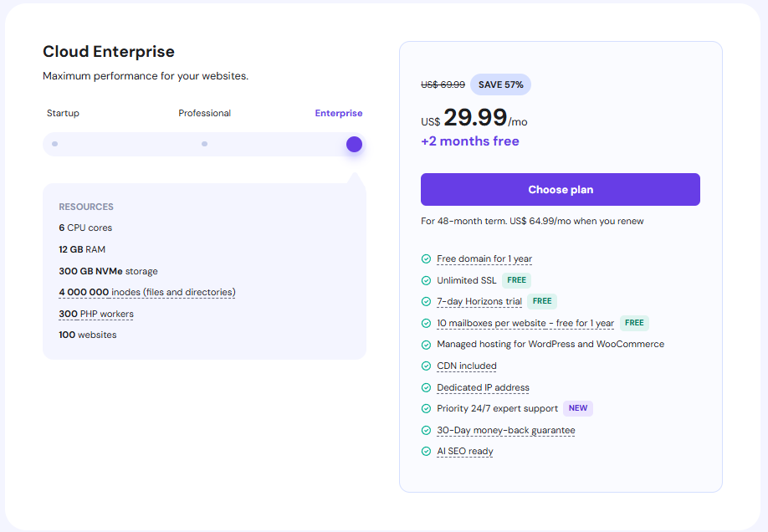
Task: Click the checkmark icon beside Free domain
Action: tap(426, 259)
